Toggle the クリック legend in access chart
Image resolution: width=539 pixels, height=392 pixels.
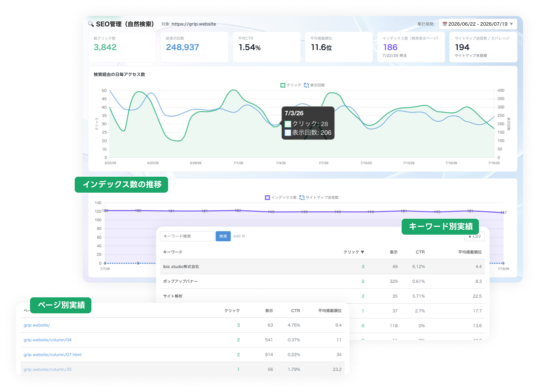click(291, 85)
